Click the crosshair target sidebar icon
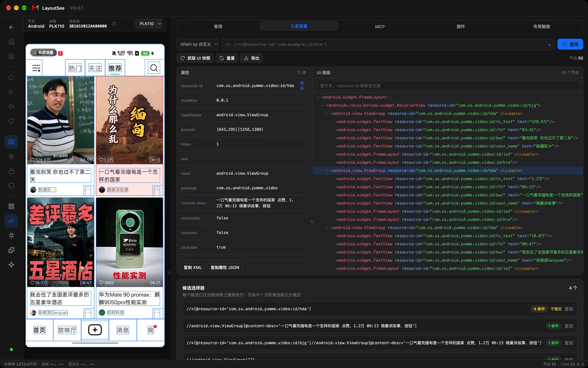Viewport: 588px width, 368px height. point(11,186)
